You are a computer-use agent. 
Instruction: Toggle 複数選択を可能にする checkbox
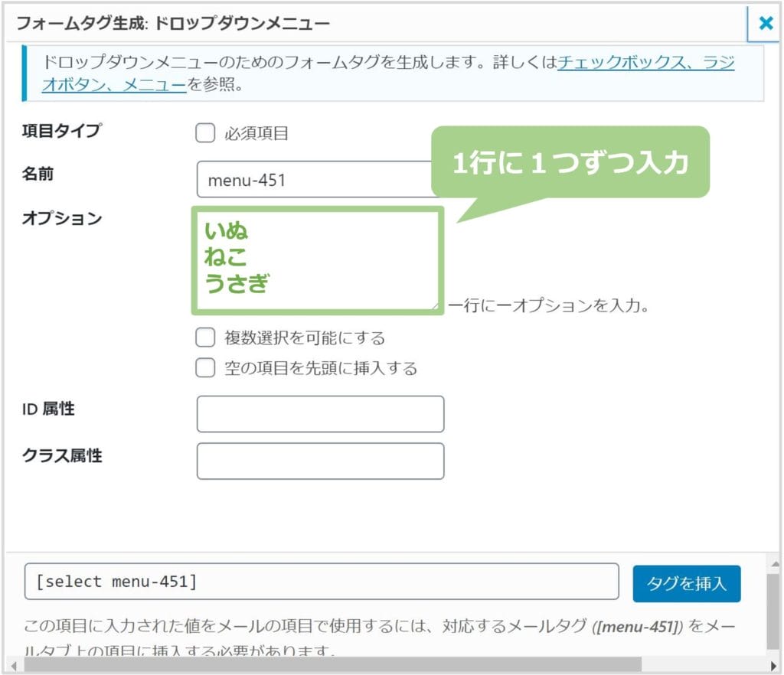pos(205,337)
